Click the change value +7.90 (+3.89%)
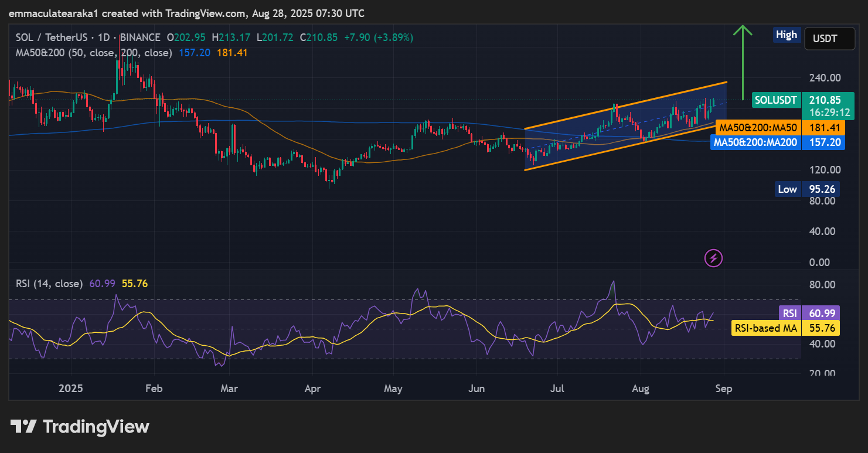Screen dimensions: 868x453 379,38
